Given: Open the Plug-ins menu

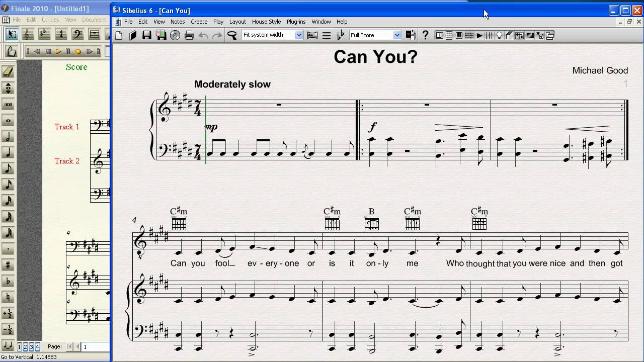Looking at the screenshot, I should [296, 22].
